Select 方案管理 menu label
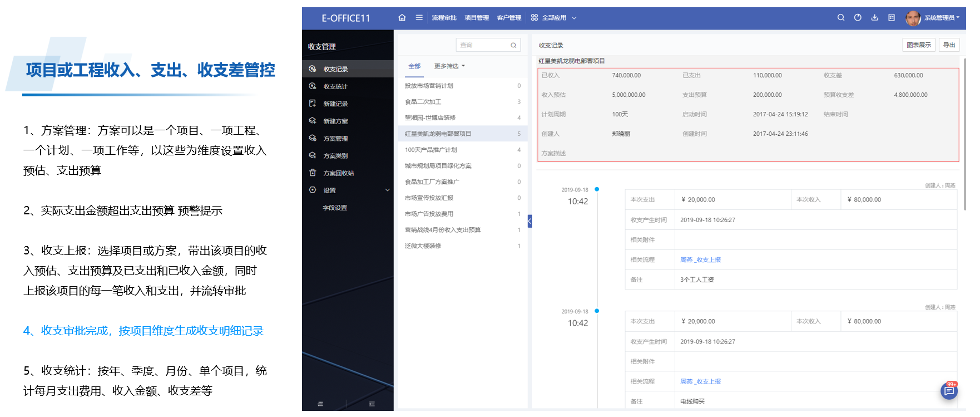The width and height of the screenshot is (980, 417). 335,138
